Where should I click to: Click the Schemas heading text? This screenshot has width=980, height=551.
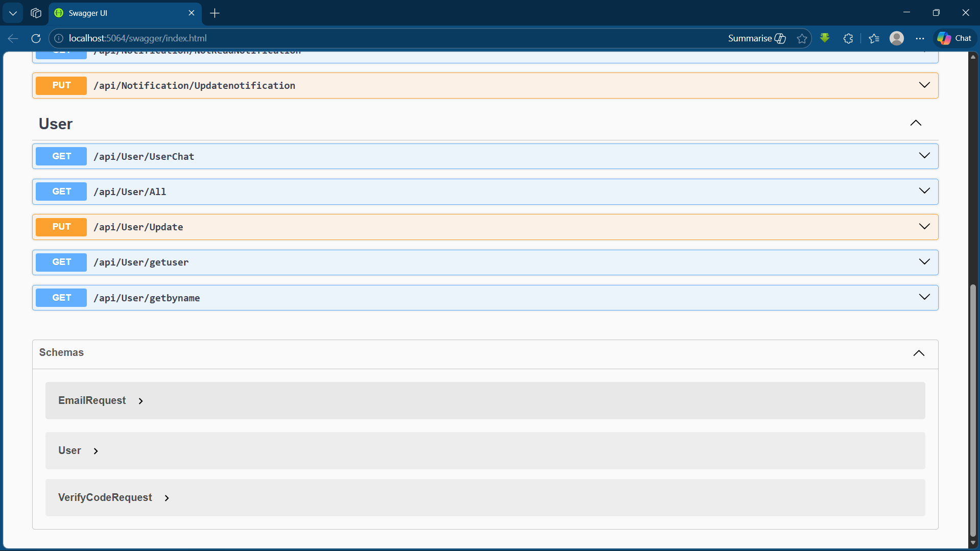[x=61, y=352]
